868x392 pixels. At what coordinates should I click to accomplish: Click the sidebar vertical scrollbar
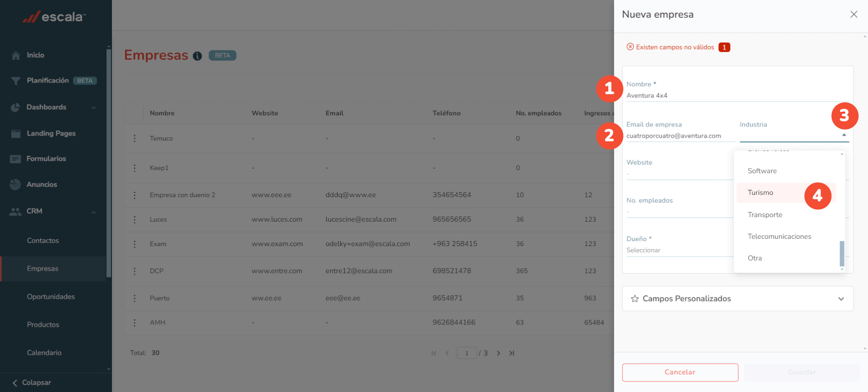(108, 163)
